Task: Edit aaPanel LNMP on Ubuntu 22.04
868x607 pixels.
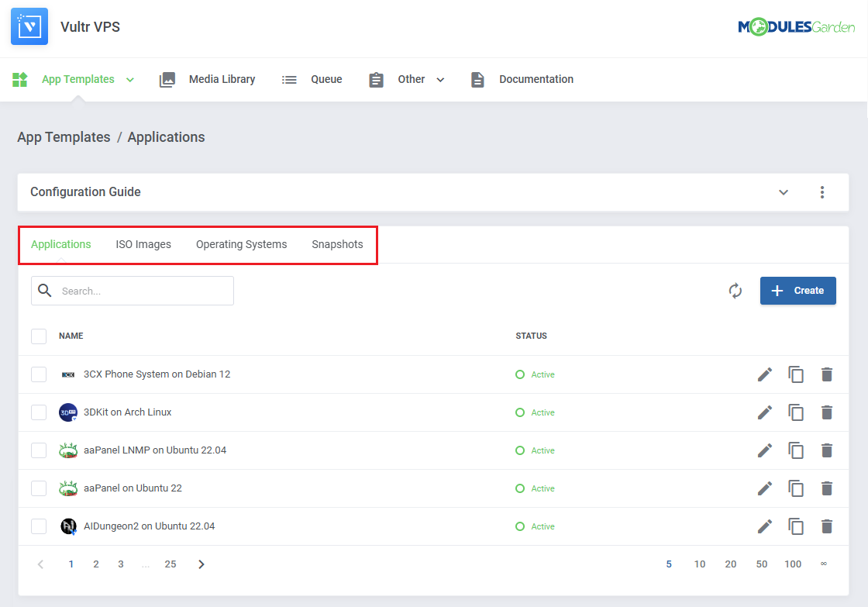Action: click(764, 450)
